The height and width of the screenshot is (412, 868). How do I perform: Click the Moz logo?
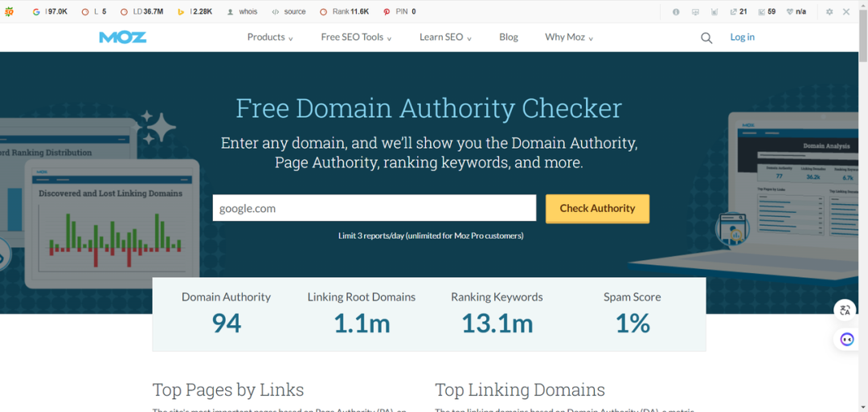pyautogui.click(x=123, y=37)
